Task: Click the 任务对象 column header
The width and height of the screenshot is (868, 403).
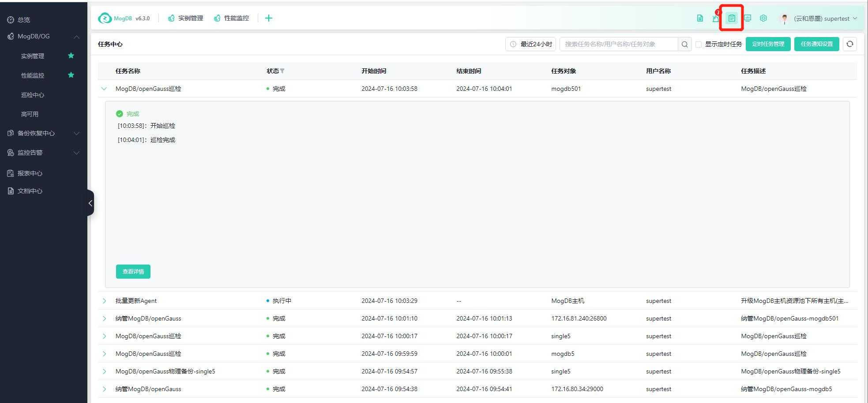Action: pos(564,71)
